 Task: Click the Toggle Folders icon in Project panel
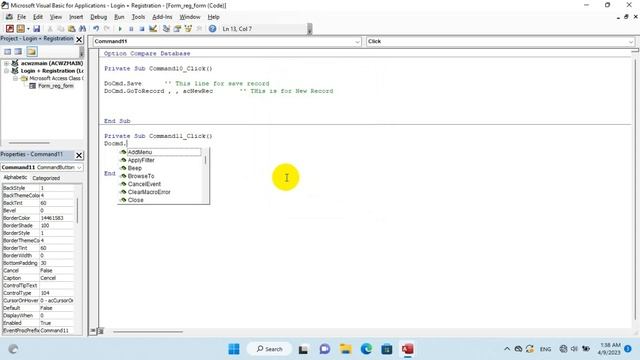pyautogui.click(x=32, y=51)
